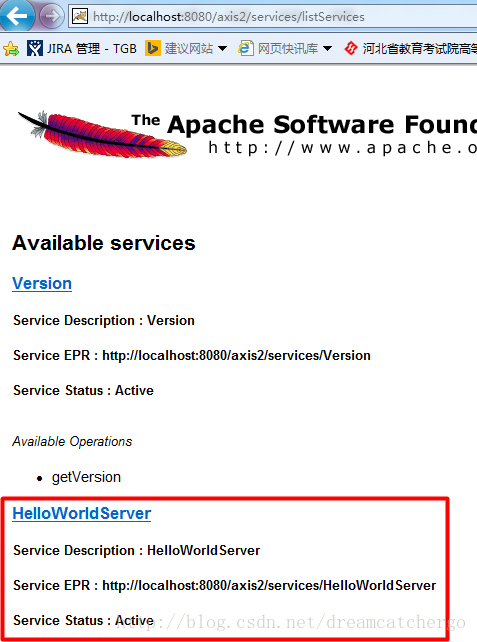Screen dimensions: 477x642
Task: Click the Available Operations label
Action: 72,441
